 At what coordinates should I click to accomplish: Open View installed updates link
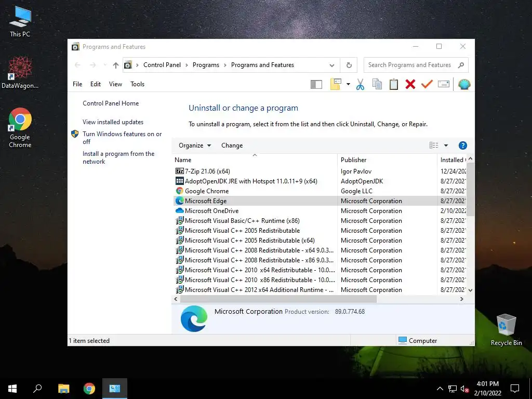pyautogui.click(x=113, y=122)
